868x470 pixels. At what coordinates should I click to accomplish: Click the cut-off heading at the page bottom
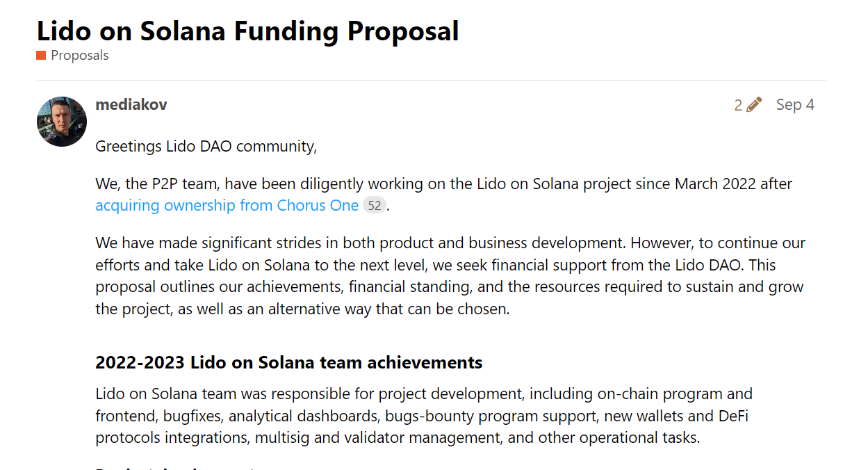pyautogui.click(x=176, y=468)
